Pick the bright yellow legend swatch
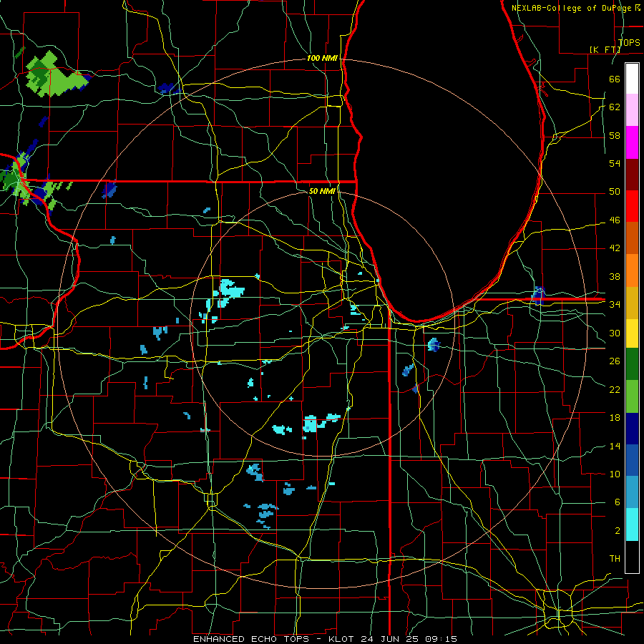644x644 pixels. click(x=632, y=333)
